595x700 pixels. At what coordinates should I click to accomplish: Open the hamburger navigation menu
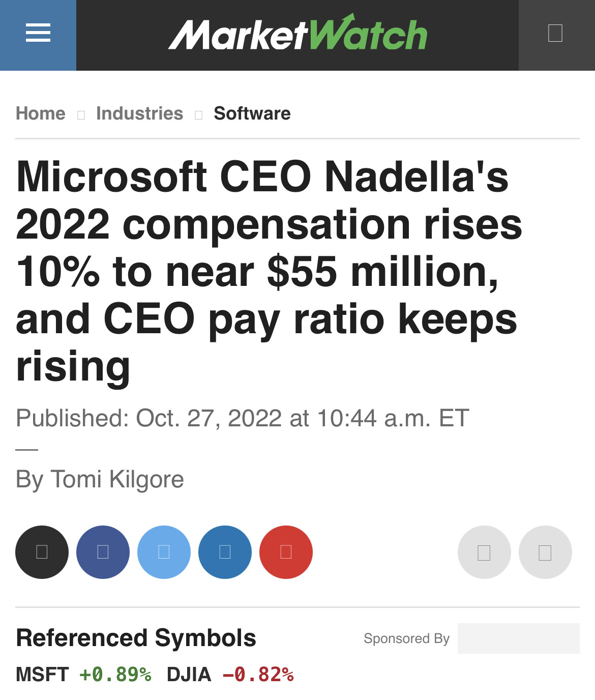coord(38,34)
